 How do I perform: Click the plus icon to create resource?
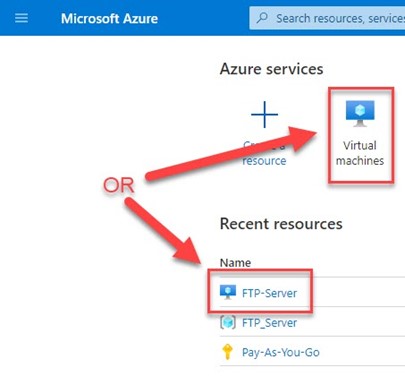pos(264,114)
